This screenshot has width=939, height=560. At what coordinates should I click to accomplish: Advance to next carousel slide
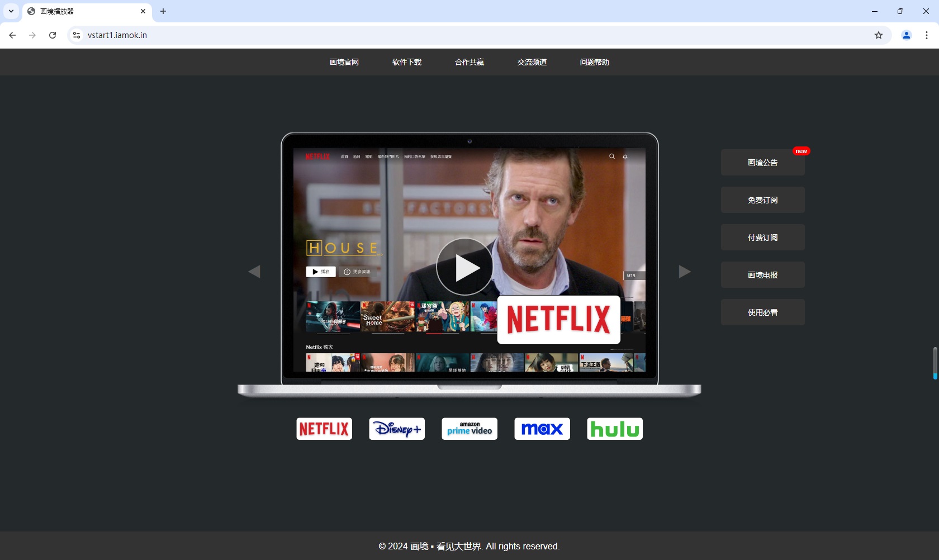(x=685, y=272)
